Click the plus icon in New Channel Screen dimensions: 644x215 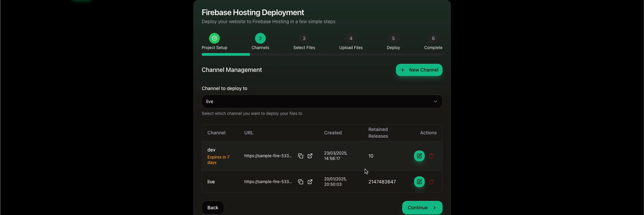click(x=402, y=70)
